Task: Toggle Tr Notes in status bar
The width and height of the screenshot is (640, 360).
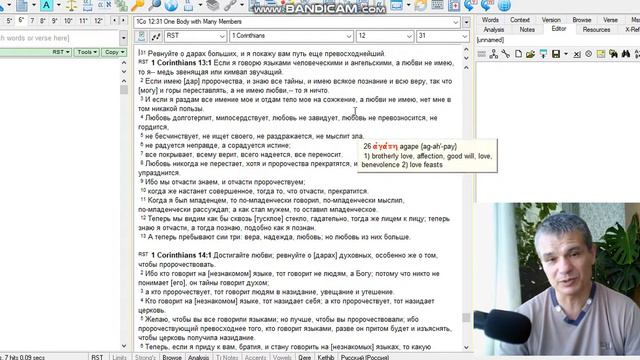Action: tap(227, 357)
